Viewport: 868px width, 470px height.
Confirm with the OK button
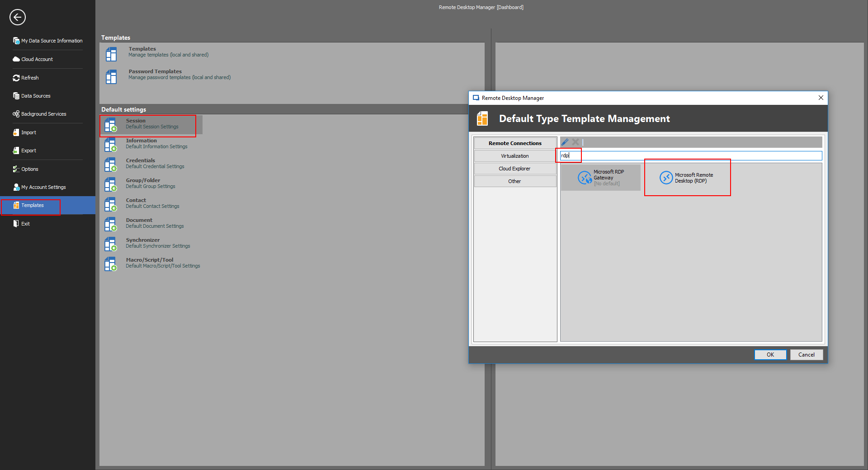(770, 354)
